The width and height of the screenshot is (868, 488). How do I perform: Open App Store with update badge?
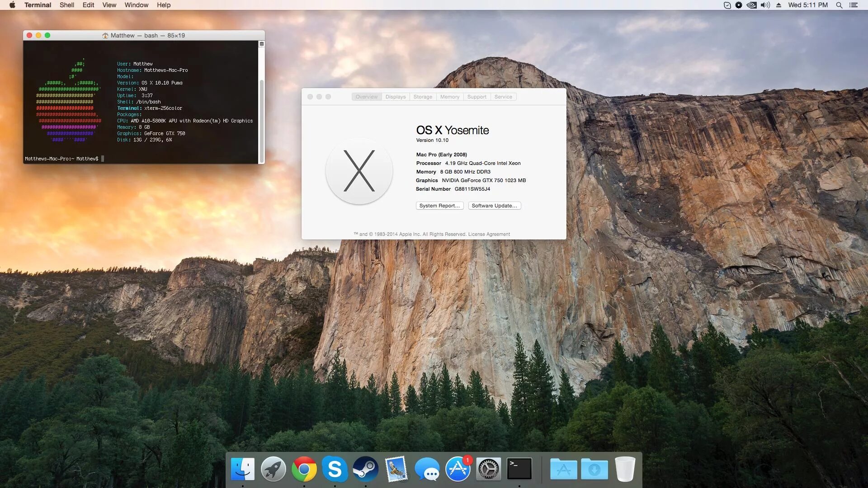[458, 469]
